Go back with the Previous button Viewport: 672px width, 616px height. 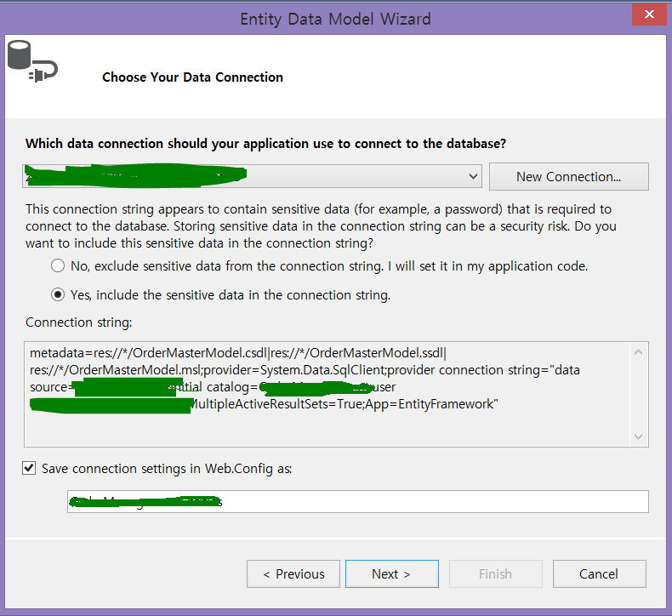tap(293, 574)
